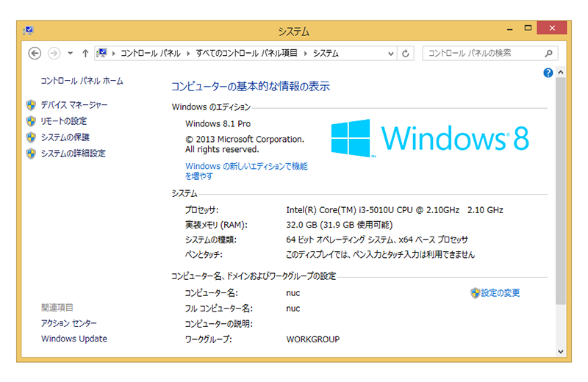Open コントロール パネル ホーム link
The image size is (588, 382).
[82, 81]
